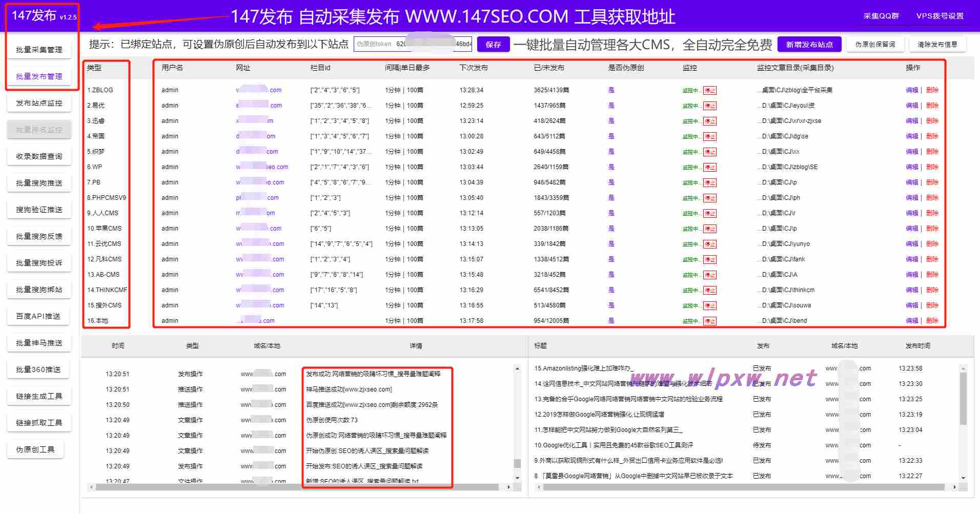This screenshot has height=514, width=980.
Task: Open 批量采集管理 in the sidebar
Action: pos(39,50)
